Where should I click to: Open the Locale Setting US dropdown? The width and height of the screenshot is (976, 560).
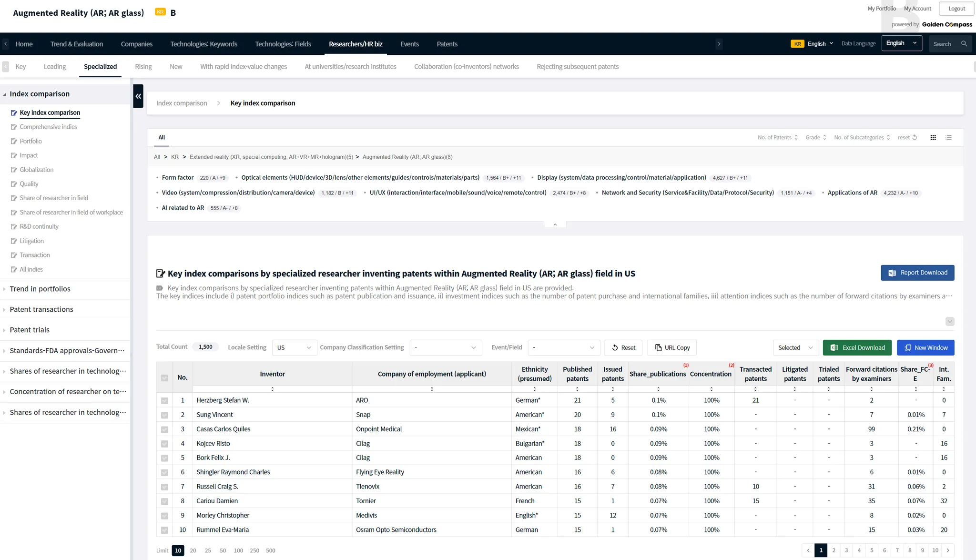(294, 348)
